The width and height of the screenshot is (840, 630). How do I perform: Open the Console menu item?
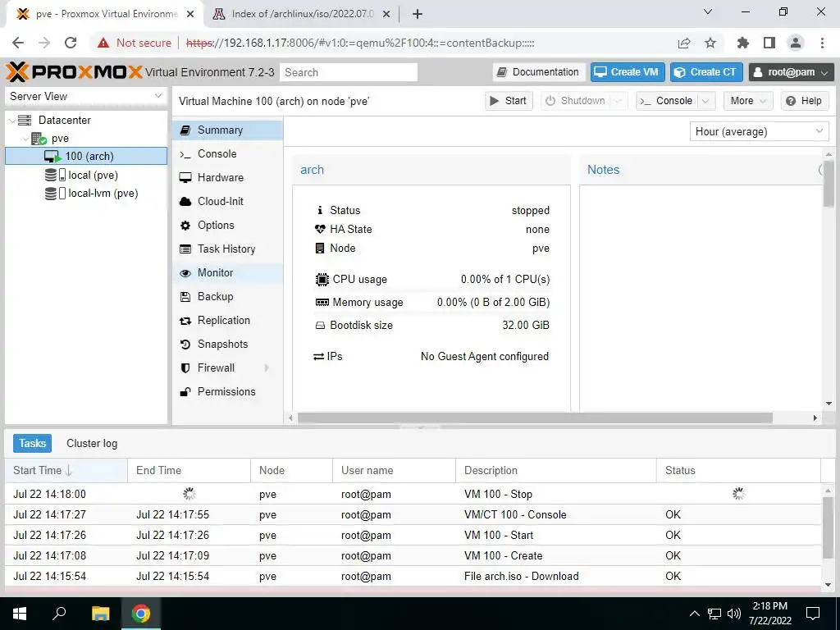[x=228, y=153]
